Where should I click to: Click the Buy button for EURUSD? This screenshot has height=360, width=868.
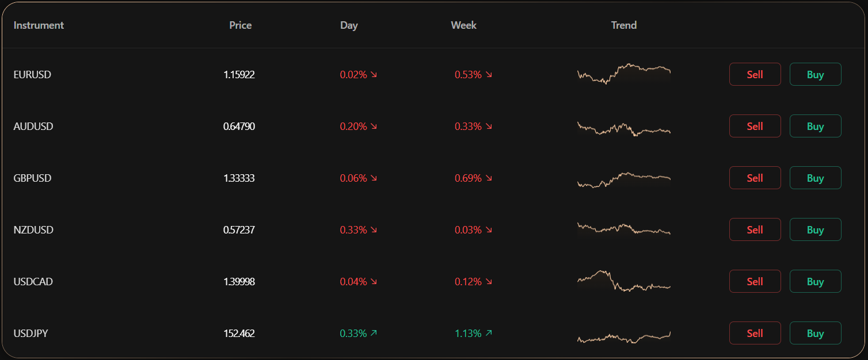click(x=815, y=74)
